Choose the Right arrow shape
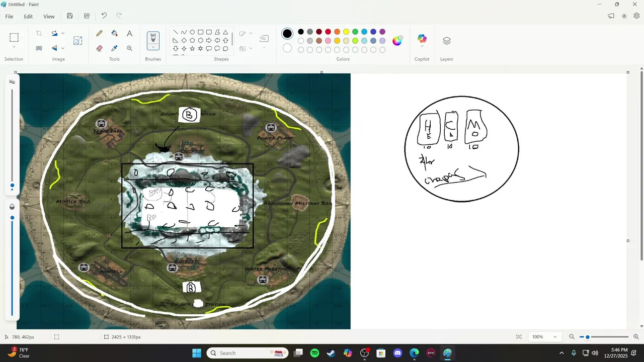This screenshot has height=362, width=644. tap(209, 40)
